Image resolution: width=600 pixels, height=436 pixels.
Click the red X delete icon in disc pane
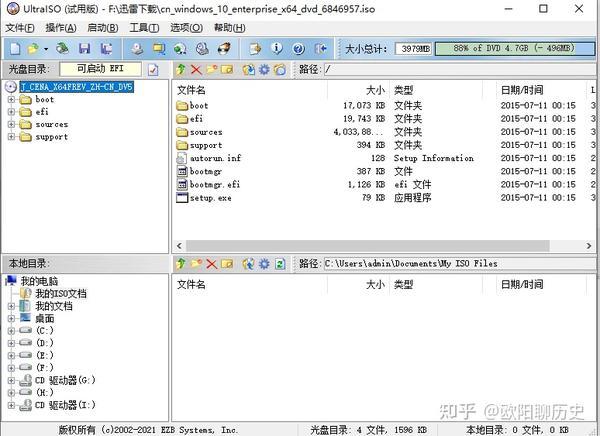click(x=196, y=69)
